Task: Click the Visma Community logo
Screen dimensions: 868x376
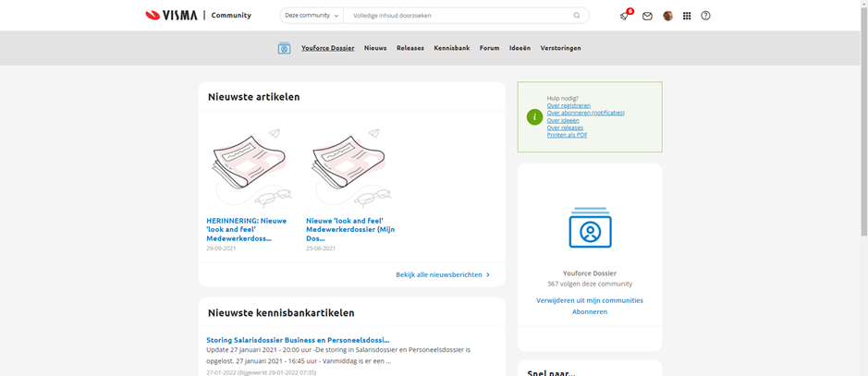Action: 198,16
